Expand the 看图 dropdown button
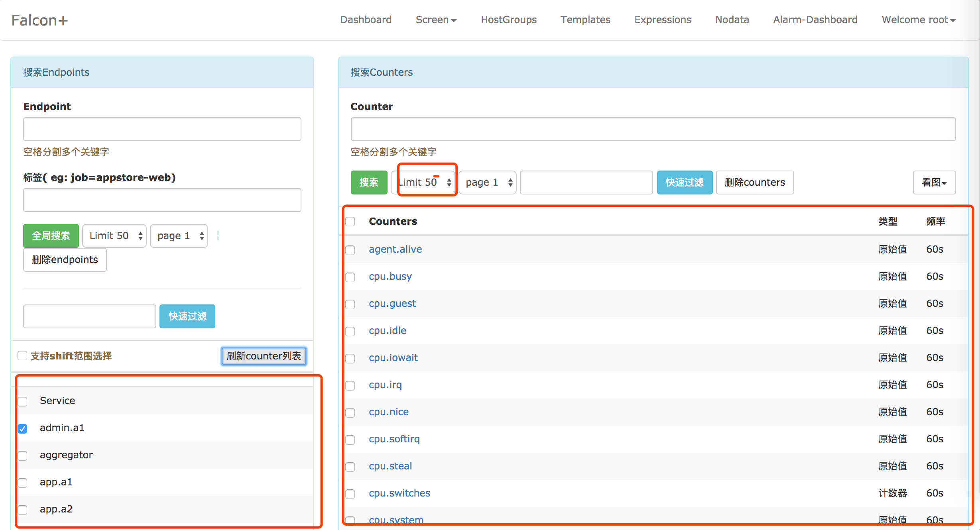980x530 pixels. (934, 183)
